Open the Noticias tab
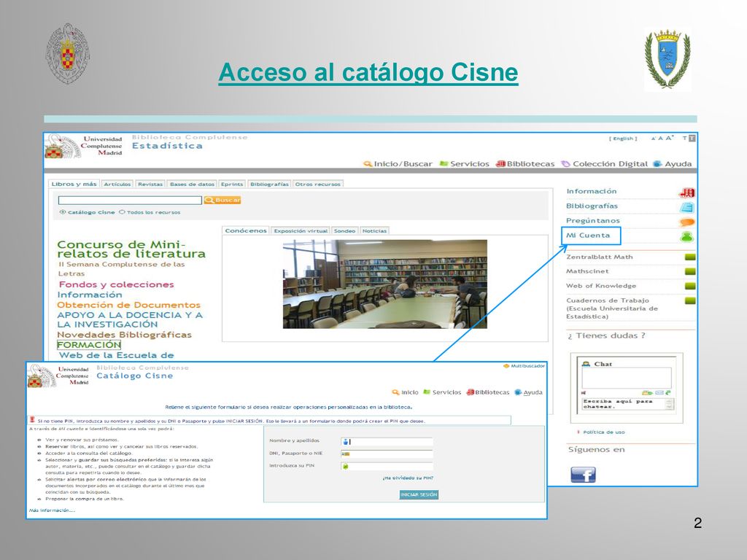747x560 pixels. [x=374, y=230]
